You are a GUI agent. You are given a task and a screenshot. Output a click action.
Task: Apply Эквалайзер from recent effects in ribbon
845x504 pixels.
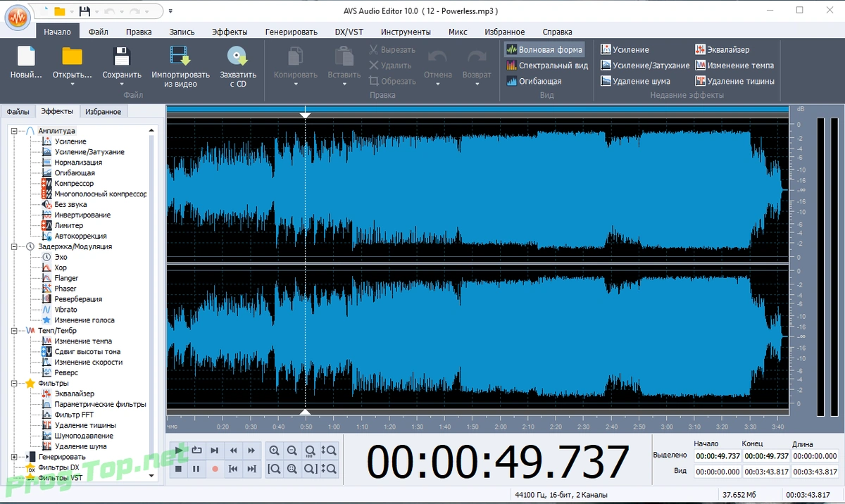pyautogui.click(x=722, y=50)
